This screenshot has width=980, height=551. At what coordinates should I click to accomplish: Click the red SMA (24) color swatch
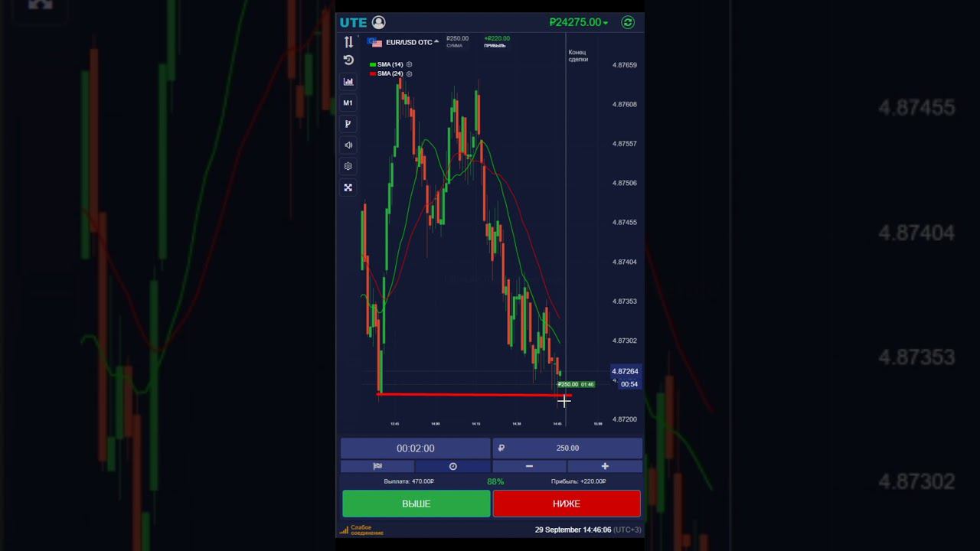(x=373, y=74)
